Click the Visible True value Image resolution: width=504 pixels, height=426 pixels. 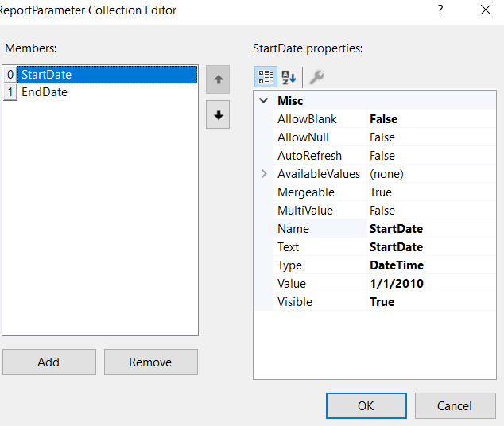[x=382, y=302]
